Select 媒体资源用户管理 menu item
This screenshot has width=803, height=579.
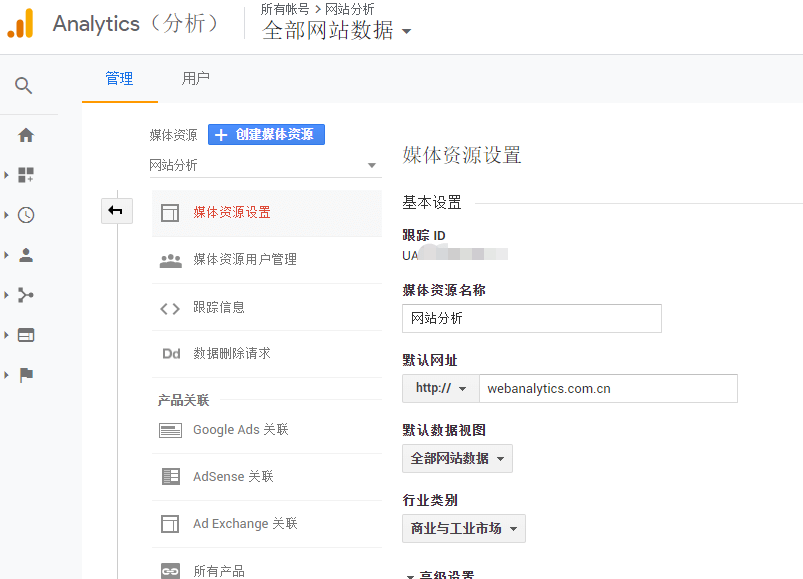click(x=267, y=260)
